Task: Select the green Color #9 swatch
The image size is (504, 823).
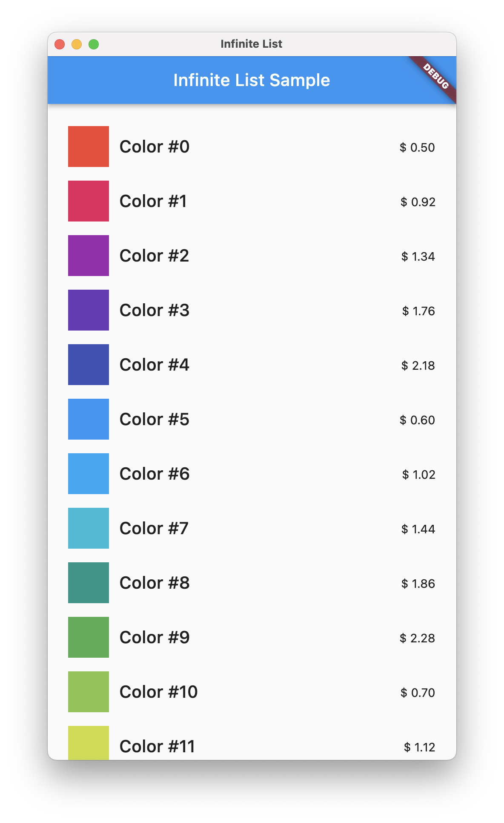Action: (88, 637)
